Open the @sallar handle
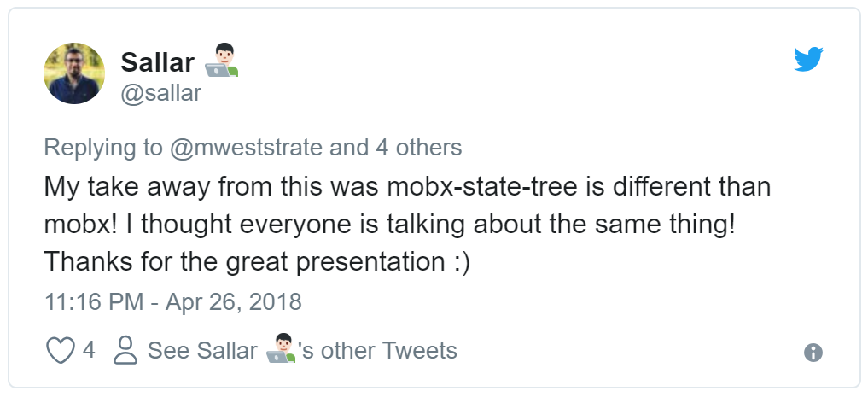This screenshot has width=868, height=397. [161, 92]
